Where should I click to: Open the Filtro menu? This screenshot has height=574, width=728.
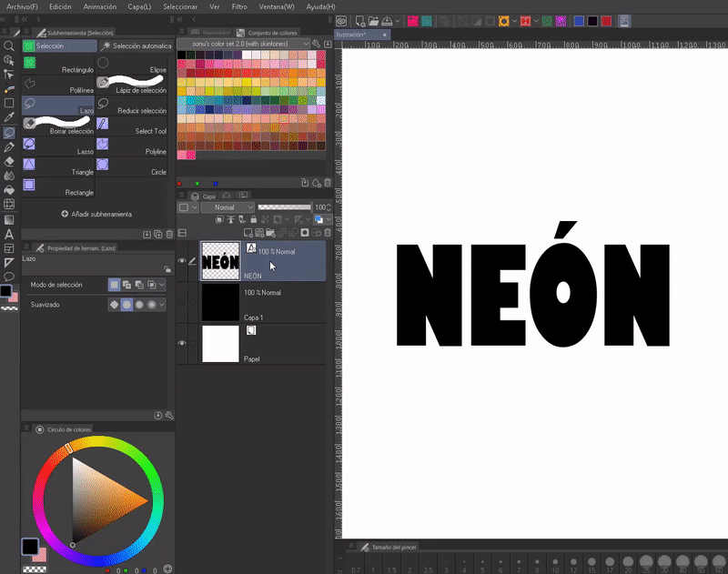239,7
